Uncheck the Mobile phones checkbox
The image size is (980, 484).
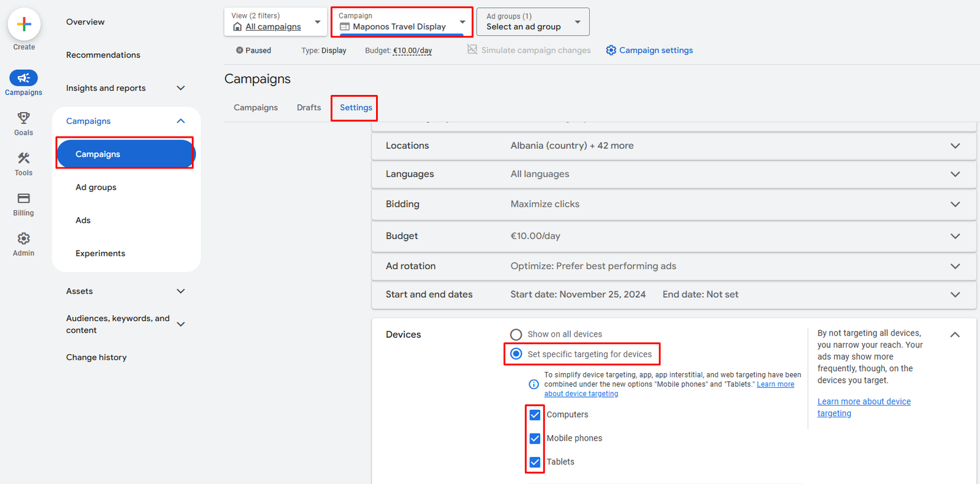pos(535,439)
